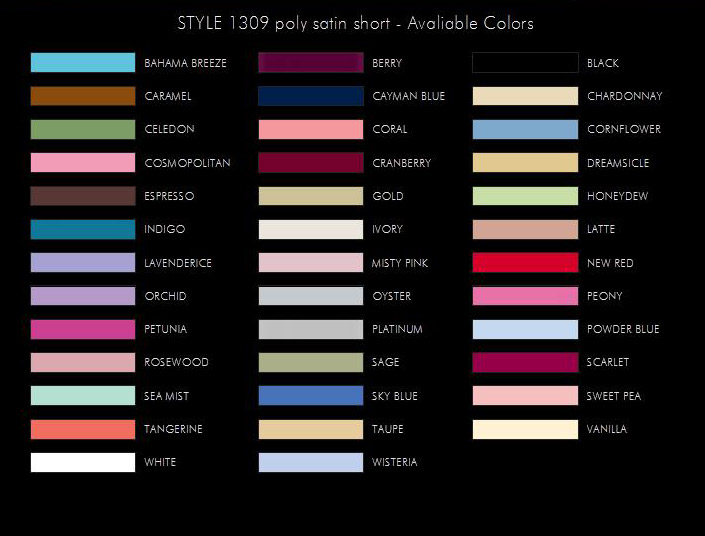Click the Coral swatch
The image size is (705, 536).
click(x=311, y=129)
